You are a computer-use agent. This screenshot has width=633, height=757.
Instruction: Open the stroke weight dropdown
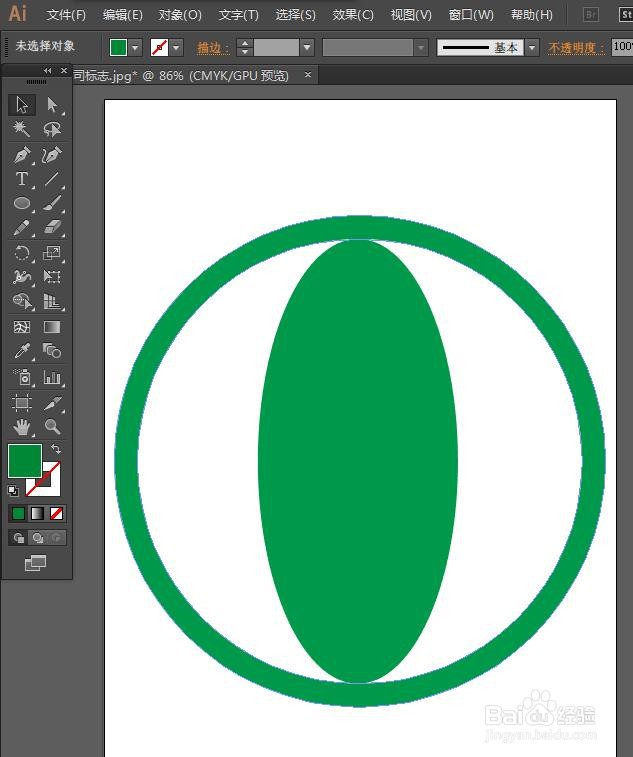click(307, 47)
